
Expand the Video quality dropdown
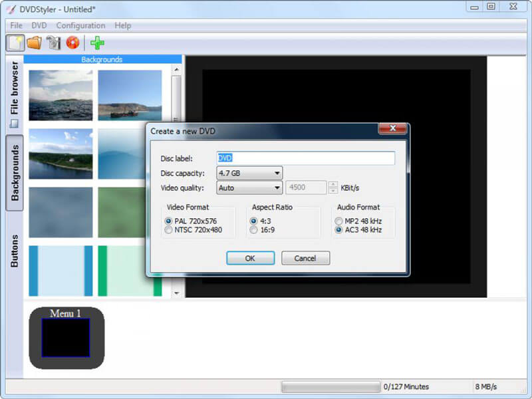point(279,188)
